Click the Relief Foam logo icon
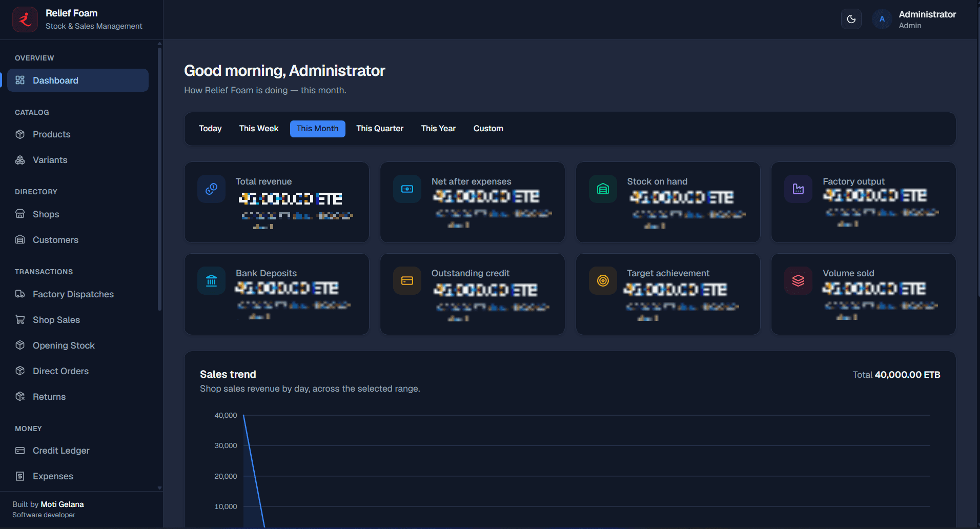This screenshot has width=980, height=529. pyautogui.click(x=25, y=19)
